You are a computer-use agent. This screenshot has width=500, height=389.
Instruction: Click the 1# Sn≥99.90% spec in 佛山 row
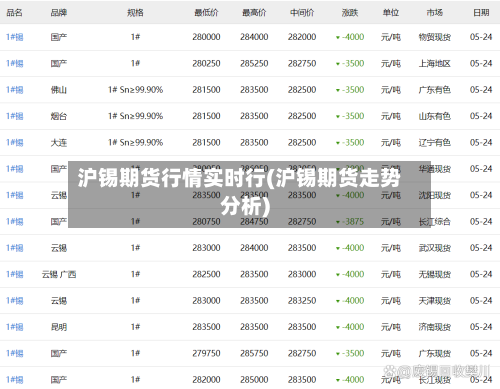coord(135,90)
